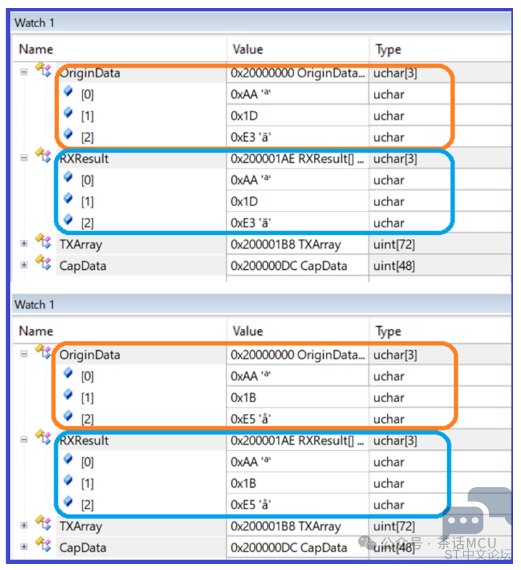Click Name column header in lower watch
The width and height of the screenshot is (521, 570).
36,331
